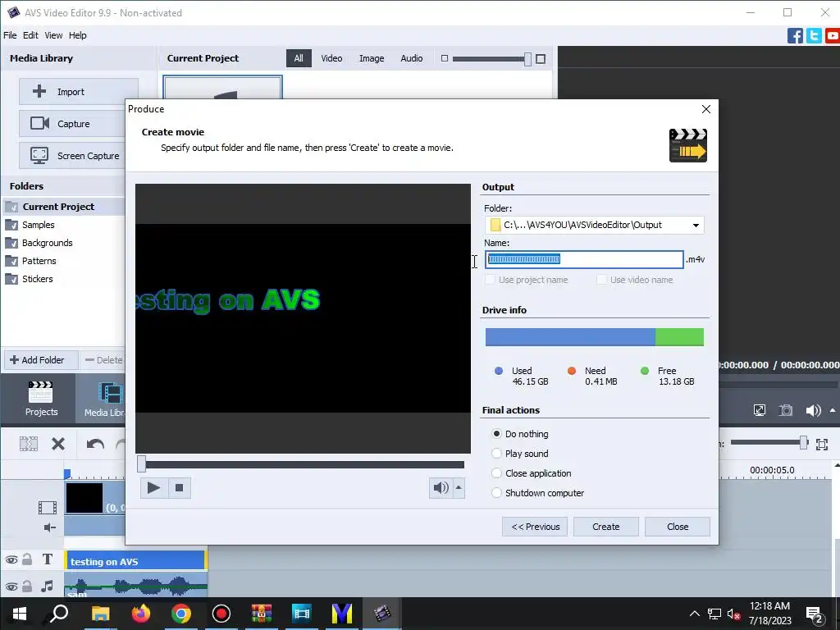Take a snapshot with camera icon
The height and width of the screenshot is (630, 840).
pos(785,410)
